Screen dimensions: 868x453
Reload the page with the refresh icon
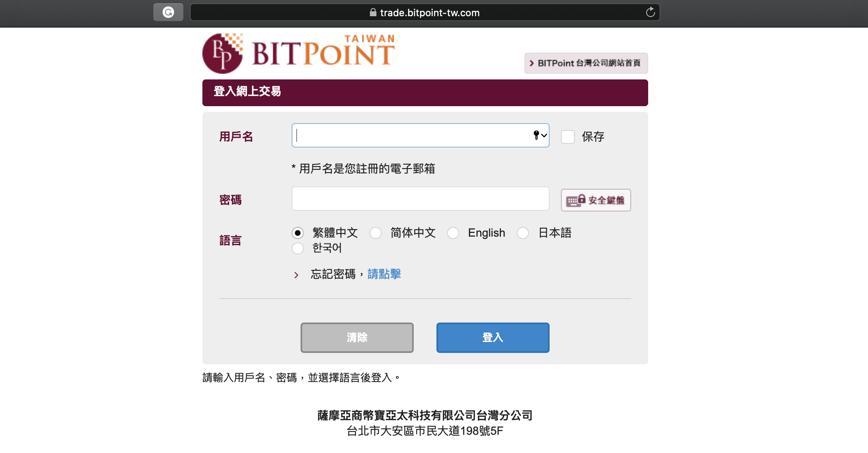click(x=650, y=12)
